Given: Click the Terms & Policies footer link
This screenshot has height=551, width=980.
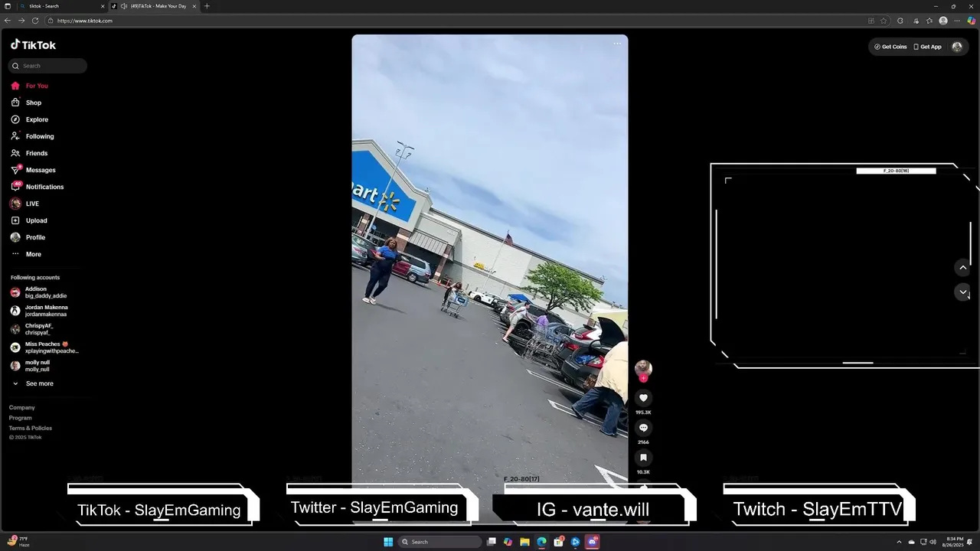Looking at the screenshot, I should 31,428.
